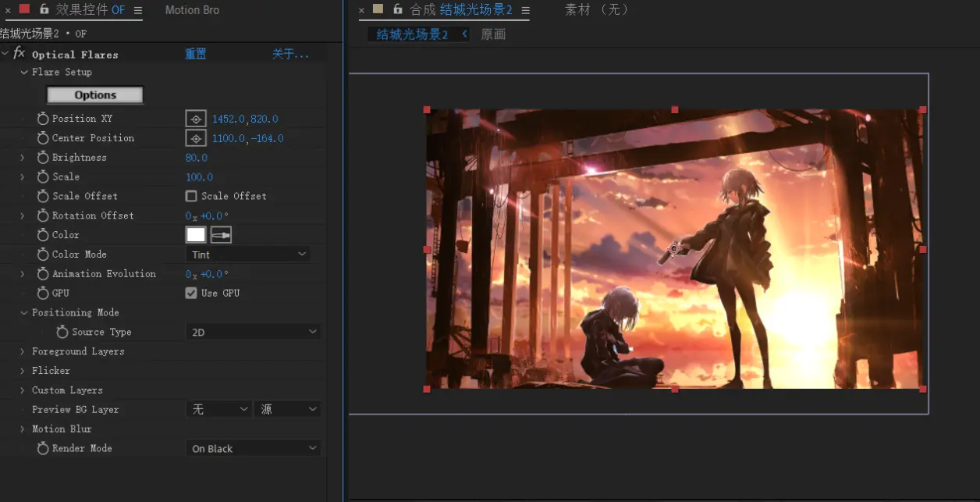
Task: Open the 关于... about link
Action: coord(290,54)
